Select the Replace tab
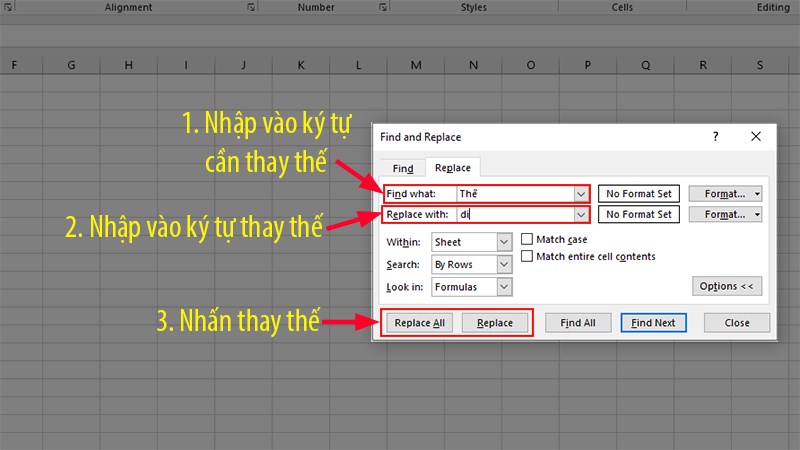 (x=453, y=168)
